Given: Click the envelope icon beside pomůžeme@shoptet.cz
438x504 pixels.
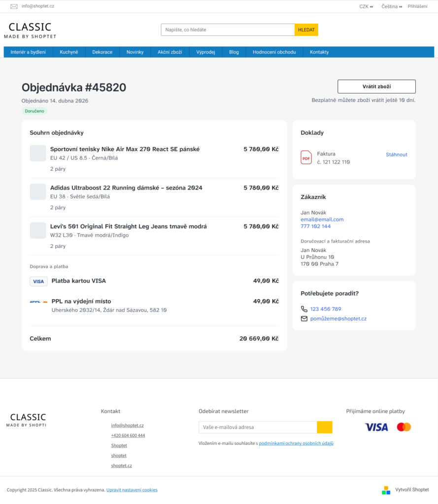Looking at the screenshot, I should [x=304, y=319].
